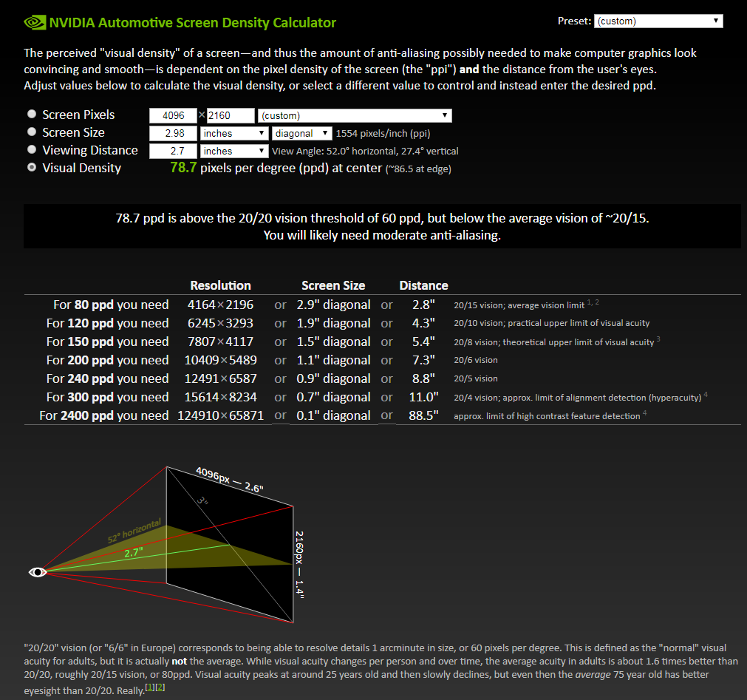Click the 2.8" distance for 80 ppd
This screenshot has height=700, width=747.
423,305
